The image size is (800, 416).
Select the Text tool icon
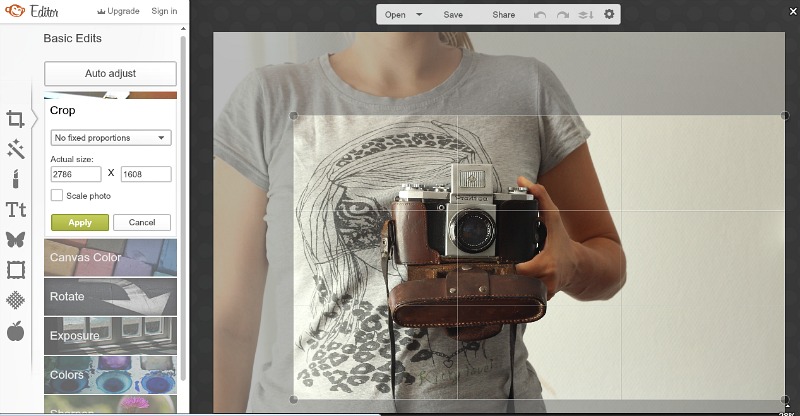coord(16,209)
